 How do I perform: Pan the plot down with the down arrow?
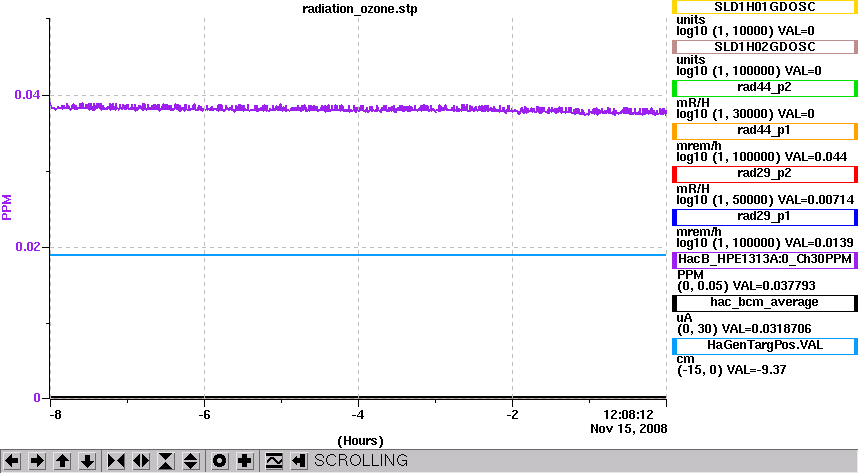point(88,461)
